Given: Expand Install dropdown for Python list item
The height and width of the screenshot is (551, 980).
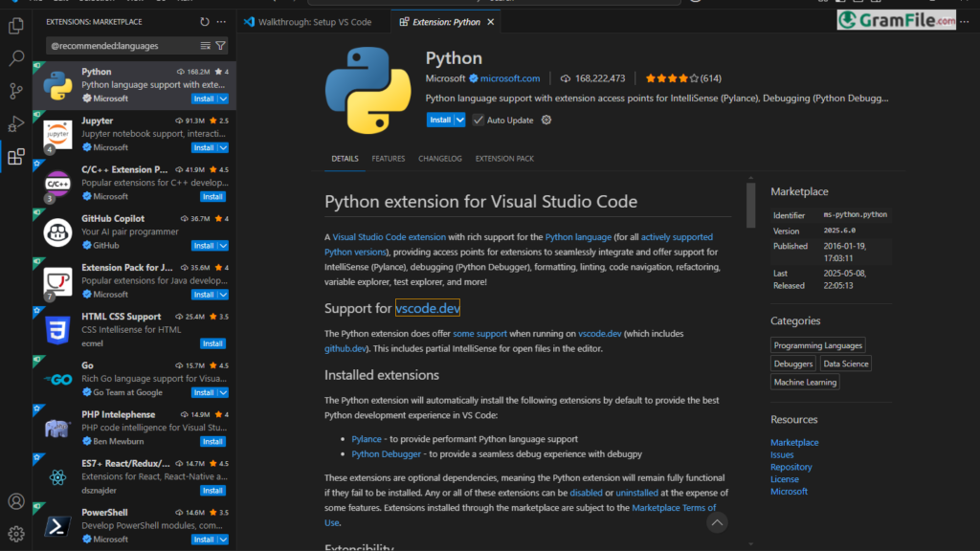Looking at the screenshot, I should pos(223,99).
